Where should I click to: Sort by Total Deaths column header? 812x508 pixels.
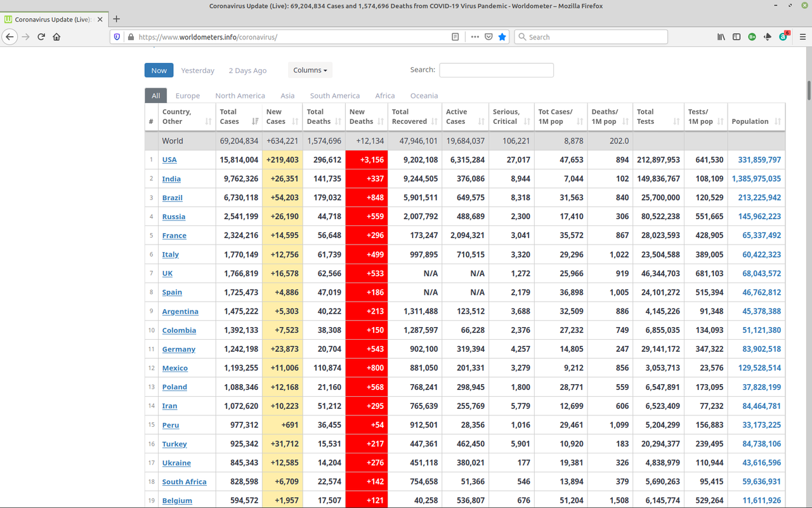pos(324,116)
